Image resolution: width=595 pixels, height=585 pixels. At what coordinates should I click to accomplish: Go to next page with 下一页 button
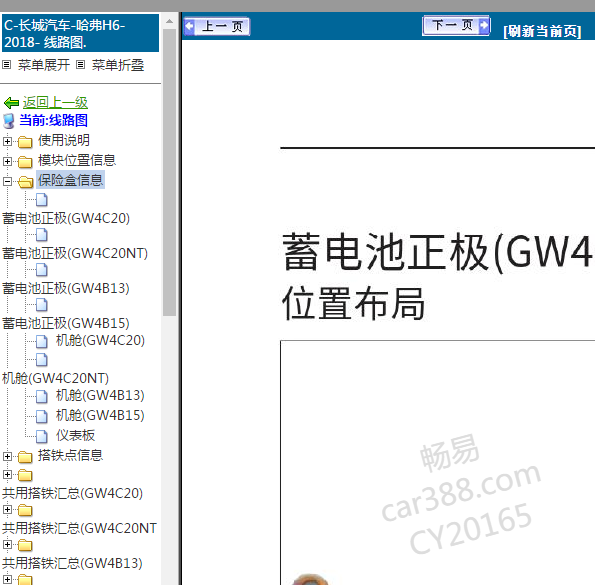[456, 26]
